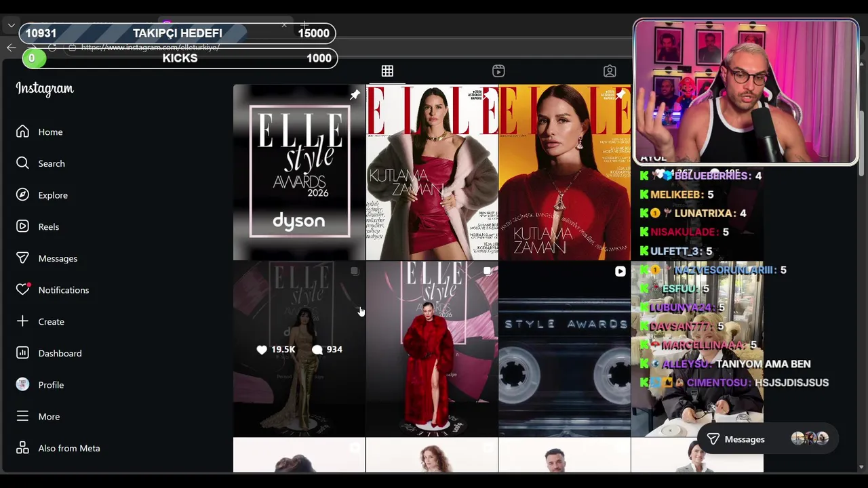Click the Notifications label in sidebar

point(64,290)
